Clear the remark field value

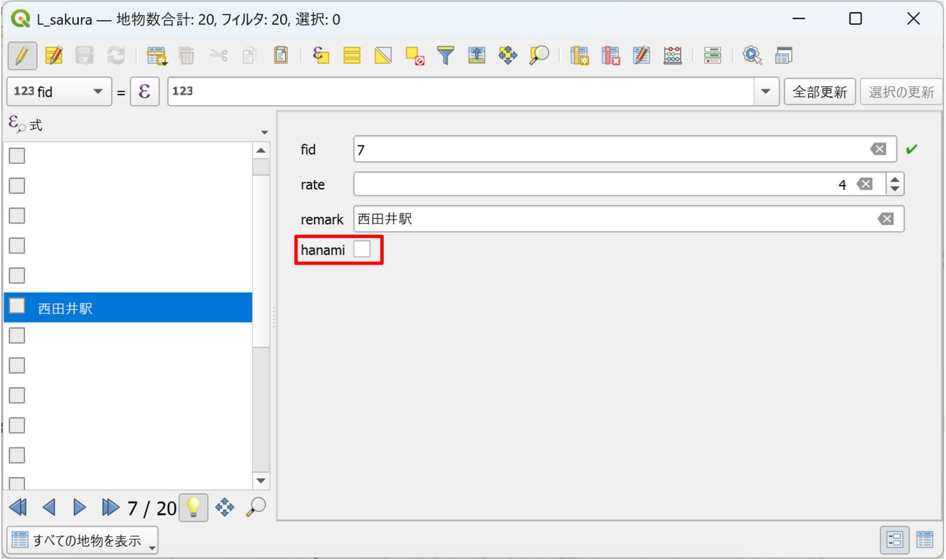coord(886,219)
